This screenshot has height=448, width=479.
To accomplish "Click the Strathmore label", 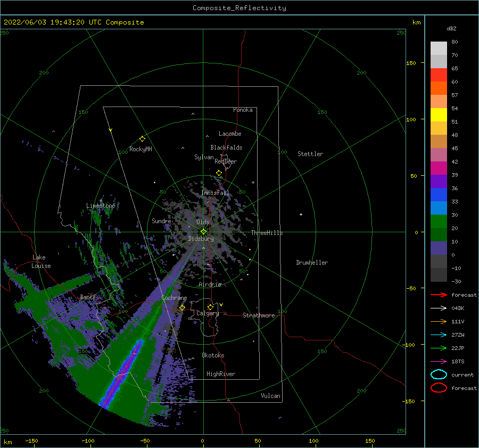I will click(259, 315).
